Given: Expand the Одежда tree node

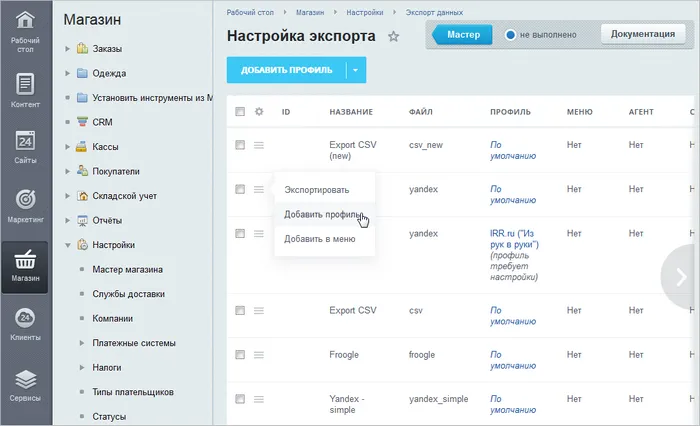Looking at the screenshot, I should (67, 73).
